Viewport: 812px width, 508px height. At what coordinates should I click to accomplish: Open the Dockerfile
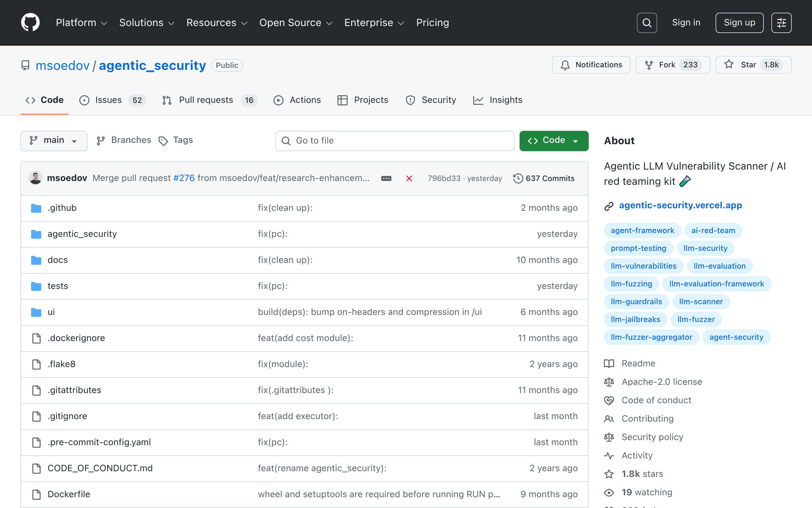(69, 494)
